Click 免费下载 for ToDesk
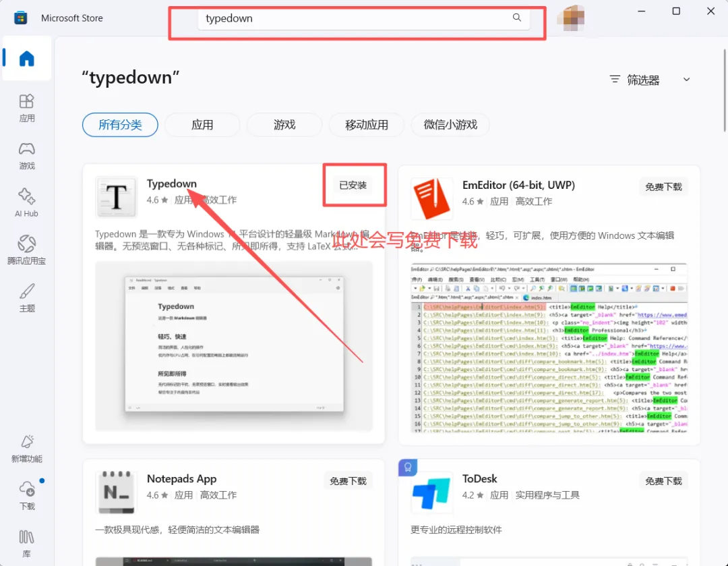 pos(663,481)
